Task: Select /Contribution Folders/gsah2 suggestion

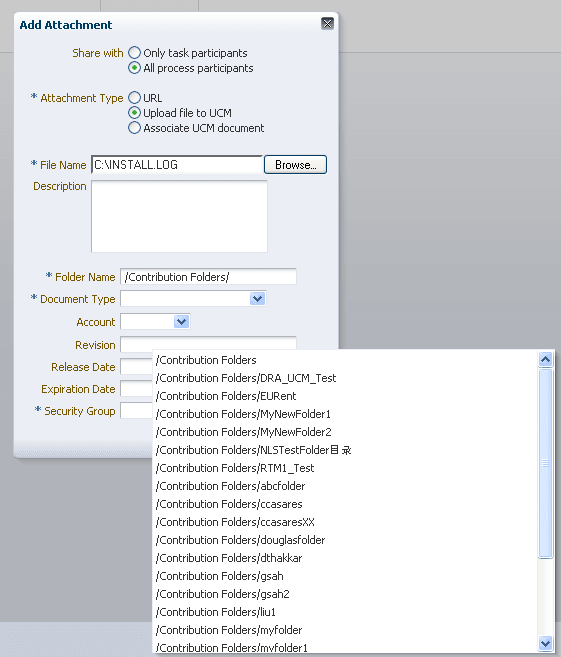Action: (345, 594)
